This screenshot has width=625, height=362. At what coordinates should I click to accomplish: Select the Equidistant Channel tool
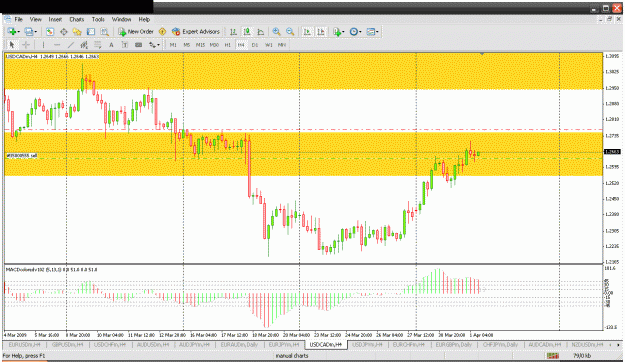84,45
